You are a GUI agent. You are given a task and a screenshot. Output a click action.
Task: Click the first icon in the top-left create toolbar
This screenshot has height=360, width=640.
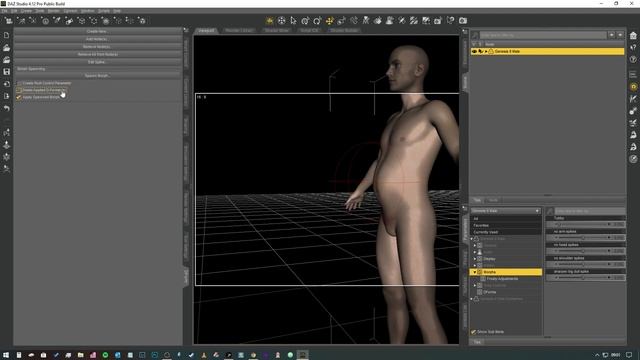pyautogui.click(x=8, y=20)
